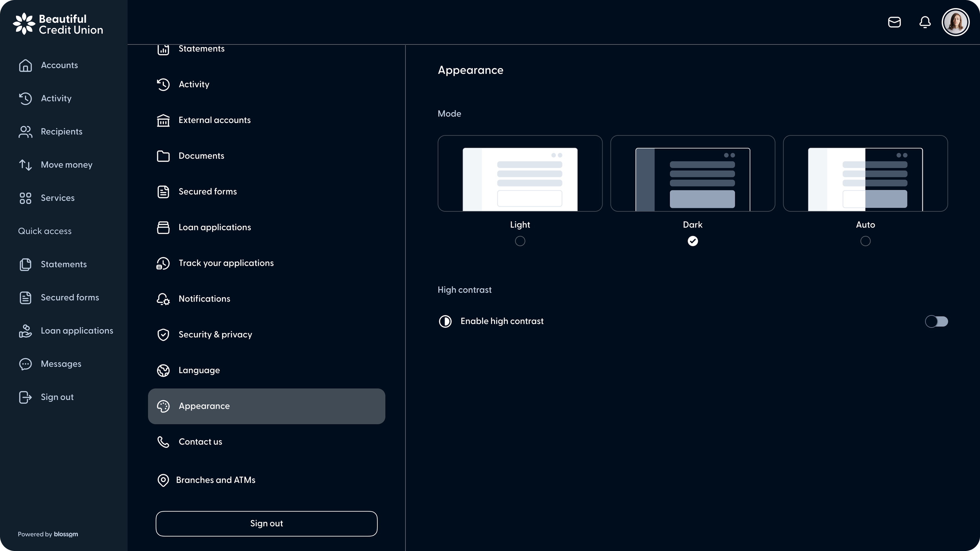This screenshot has height=551, width=980.
Task: Click the Documents folder icon
Action: [163, 156]
